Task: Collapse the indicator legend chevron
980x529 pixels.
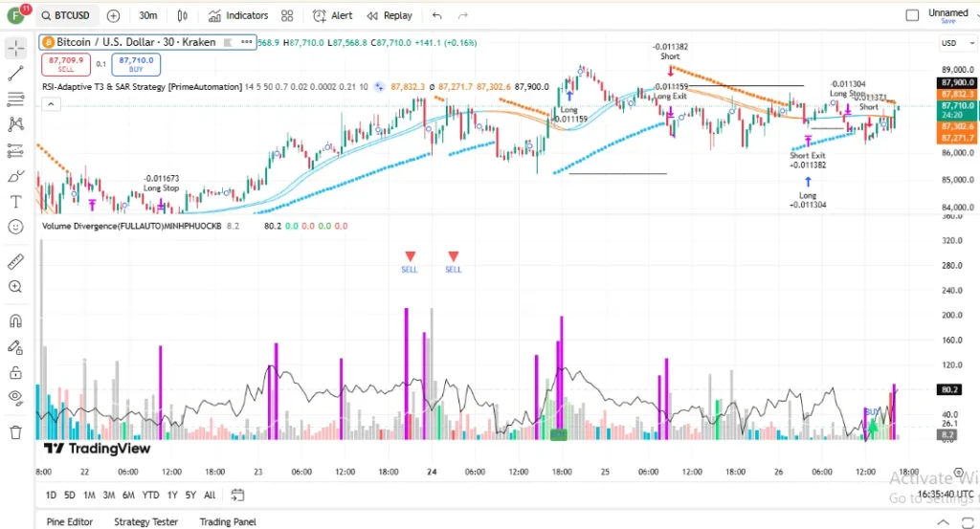Action: coord(52,104)
